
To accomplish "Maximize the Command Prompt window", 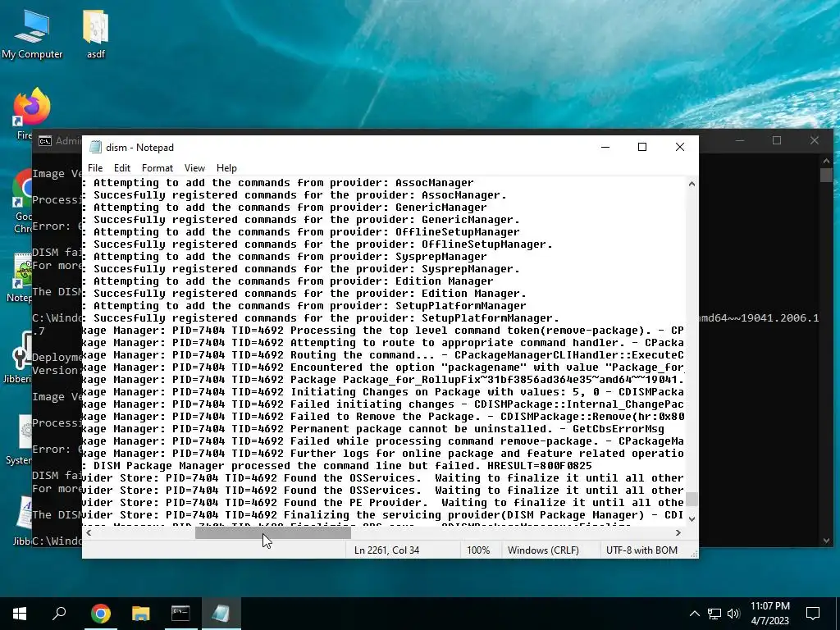I will 777,140.
